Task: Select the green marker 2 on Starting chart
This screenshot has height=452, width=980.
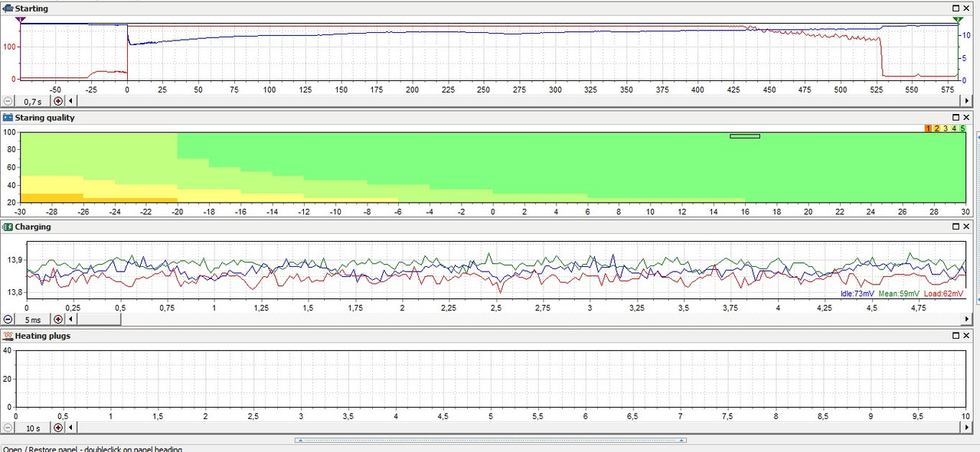Action: [957, 20]
